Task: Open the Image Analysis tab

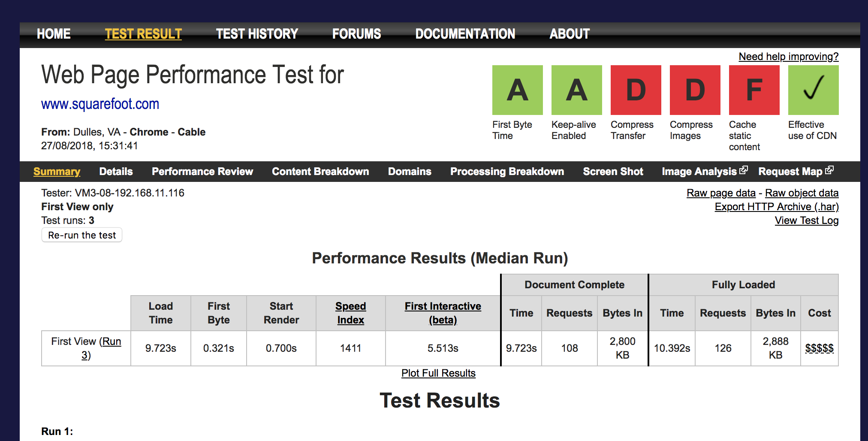Action: (699, 172)
